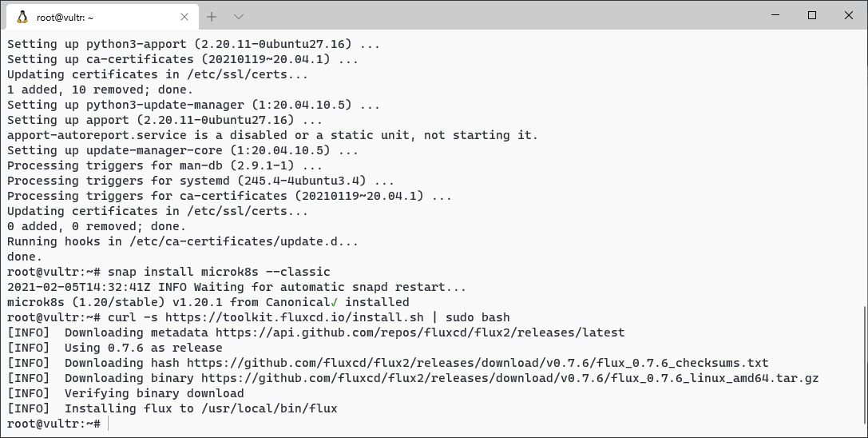The image size is (868, 438).
Task: Minimize the terminal window
Action: click(x=775, y=15)
